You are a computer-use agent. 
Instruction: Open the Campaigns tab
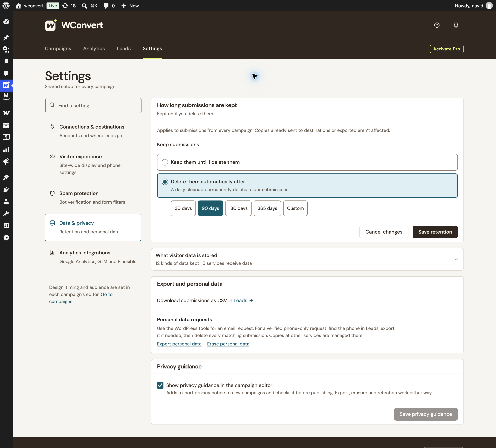(58, 48)
